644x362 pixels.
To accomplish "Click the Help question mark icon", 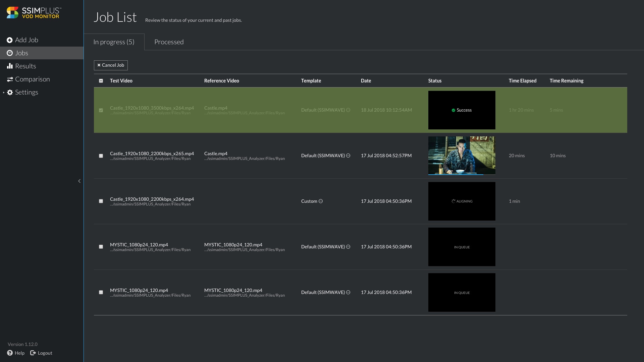I will 10,353.
